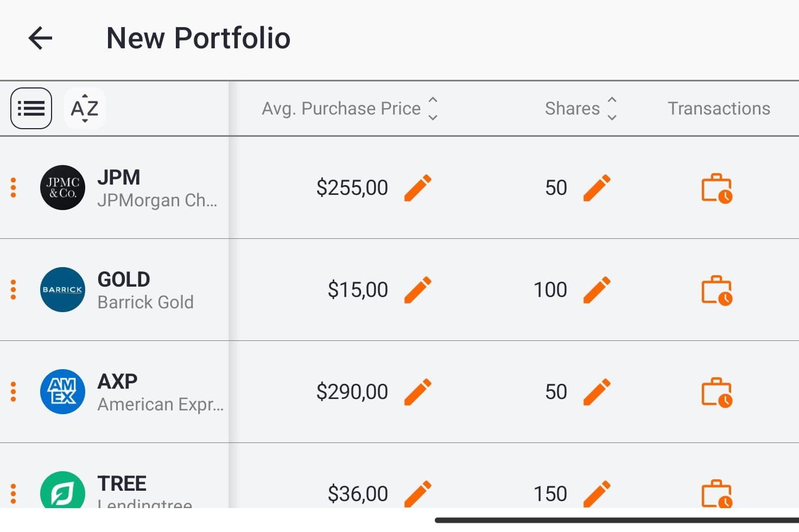Edit the share count for American Express
Image resolution: width=799 pixels, height=532 pixels.
[x=597, y=391]
